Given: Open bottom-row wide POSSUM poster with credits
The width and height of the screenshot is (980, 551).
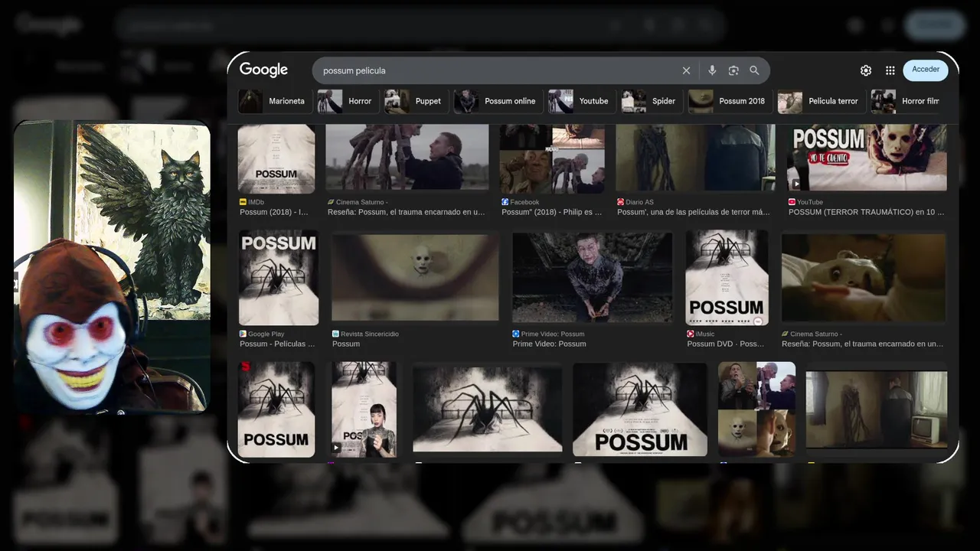Looking at the screenshot, I should (x=640, y=409).
